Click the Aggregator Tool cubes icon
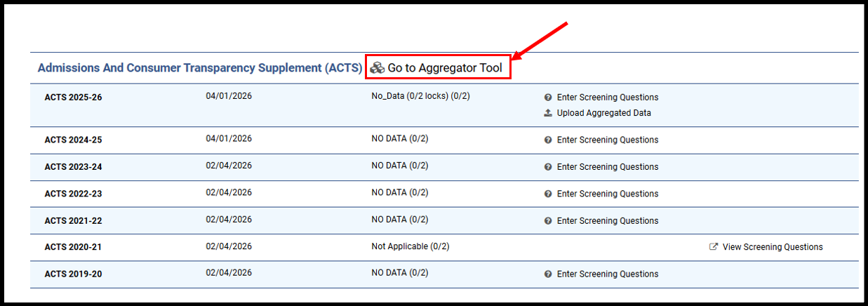The height and width of the screenshot is (306, 868). pyautogui.click(x=377, y=68)
